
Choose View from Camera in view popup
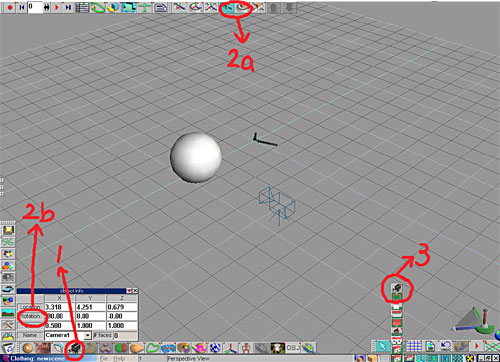397,288
